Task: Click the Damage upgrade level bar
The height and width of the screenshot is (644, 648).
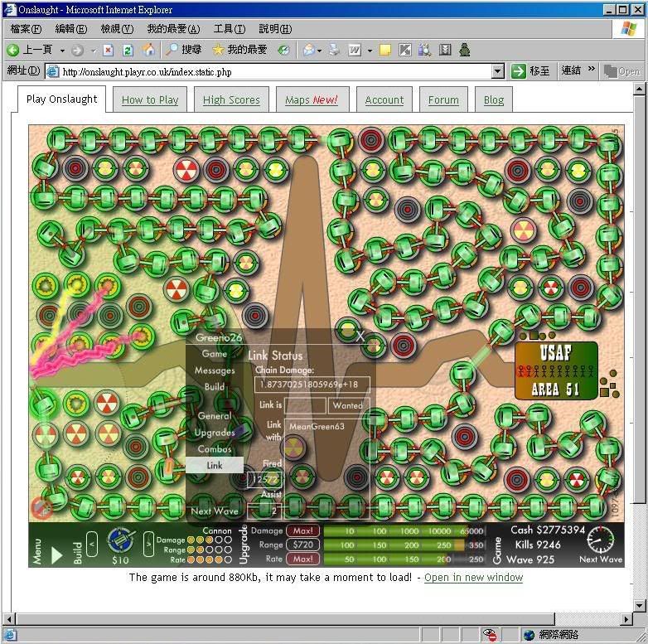Action: coord(404,530)
